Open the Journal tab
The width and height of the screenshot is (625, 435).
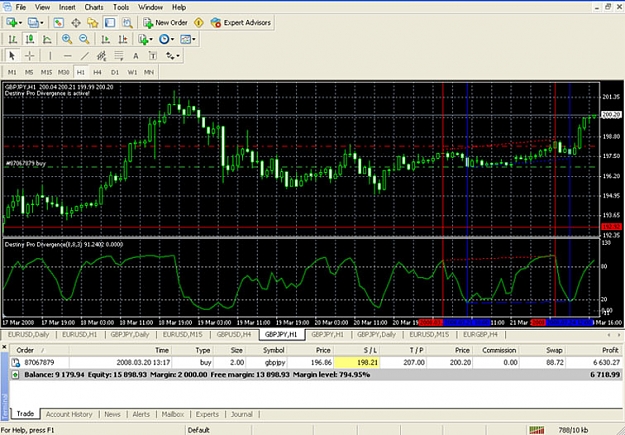point(242,414)
